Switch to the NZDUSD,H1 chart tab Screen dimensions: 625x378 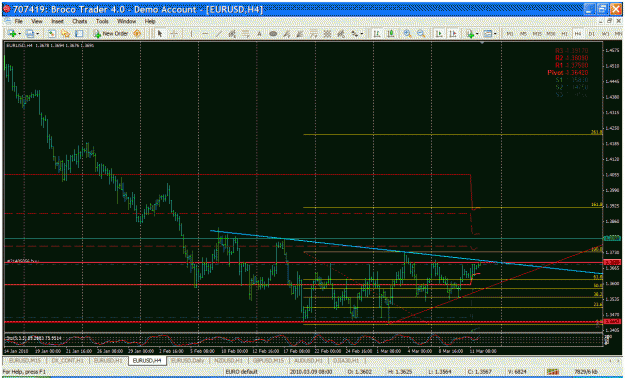(228, 360)
